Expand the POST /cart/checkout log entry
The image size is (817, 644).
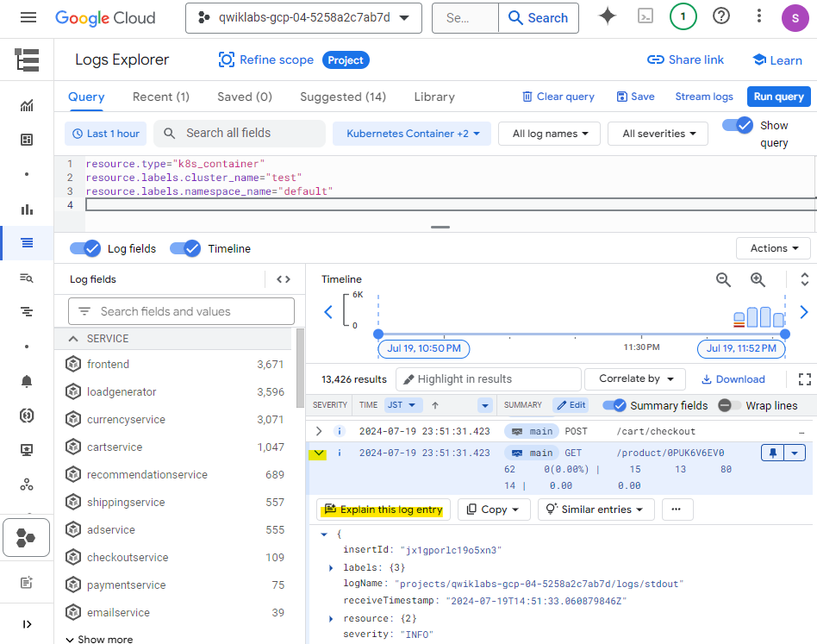(x=318, y=431)
